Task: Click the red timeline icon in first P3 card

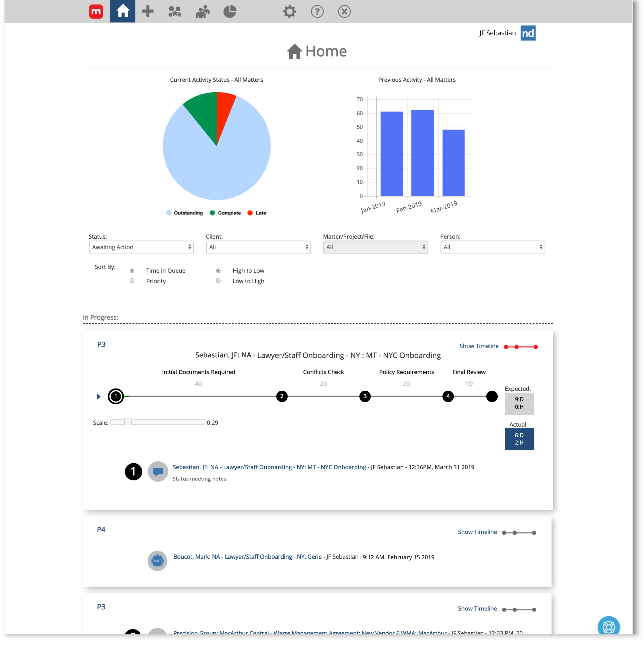Action: coord(521,347)
